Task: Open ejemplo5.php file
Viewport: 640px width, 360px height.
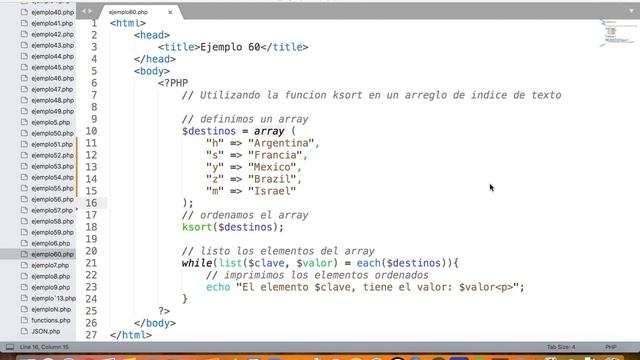Action: (50, 122)
